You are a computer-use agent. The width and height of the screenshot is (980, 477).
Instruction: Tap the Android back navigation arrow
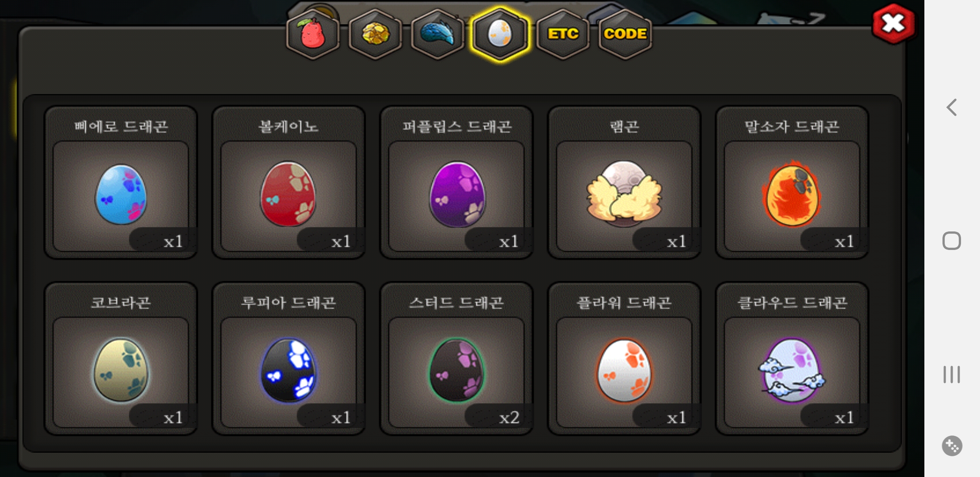point(952,107)
